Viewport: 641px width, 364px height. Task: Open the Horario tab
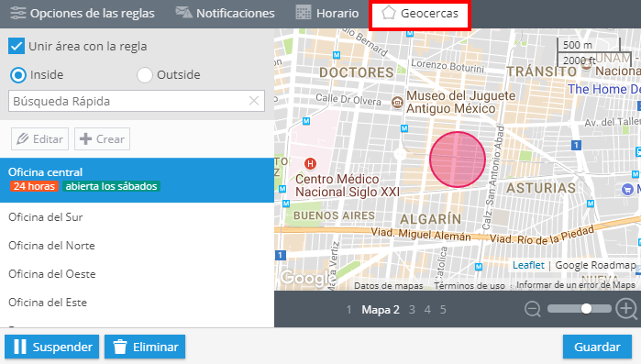tap(326, 13)
